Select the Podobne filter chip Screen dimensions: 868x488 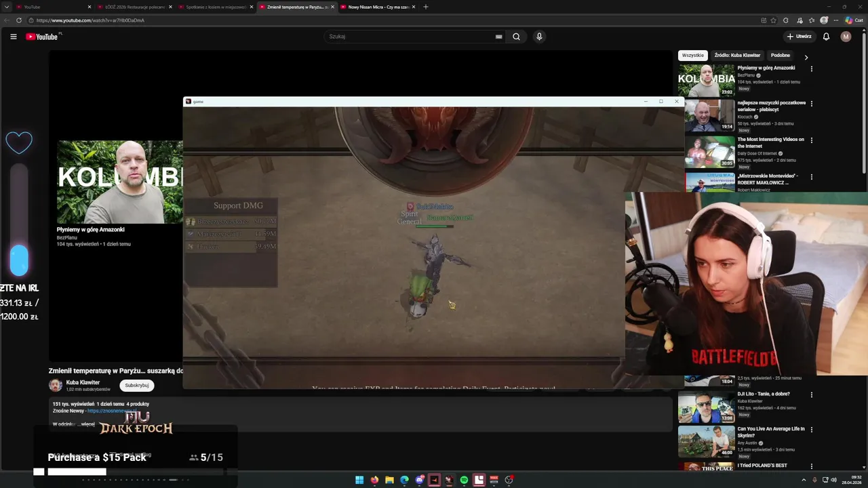(781, 56)
